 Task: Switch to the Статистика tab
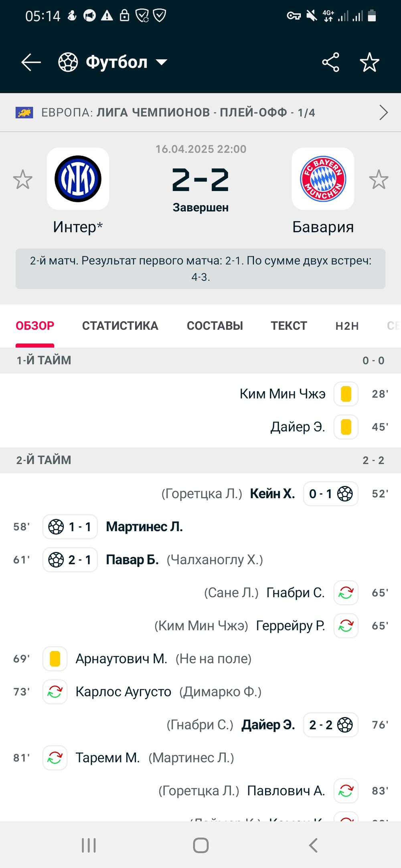pyautogui.click(x=120, y=326)
